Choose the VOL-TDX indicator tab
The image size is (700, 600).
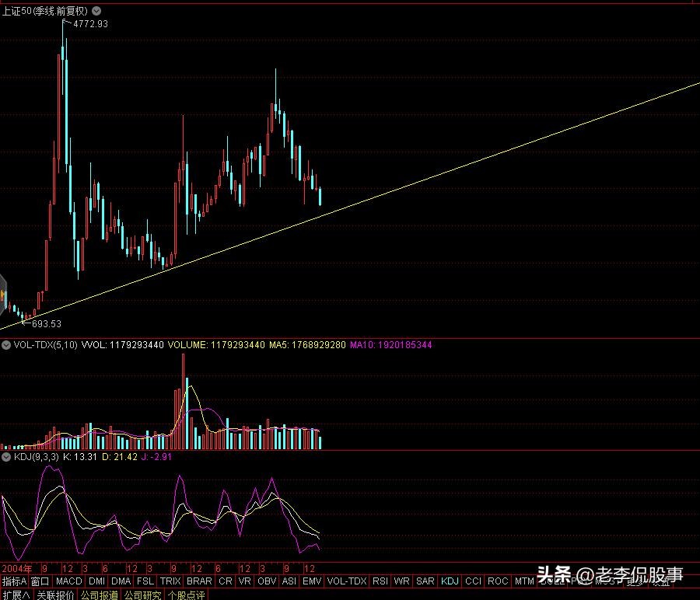347,581
